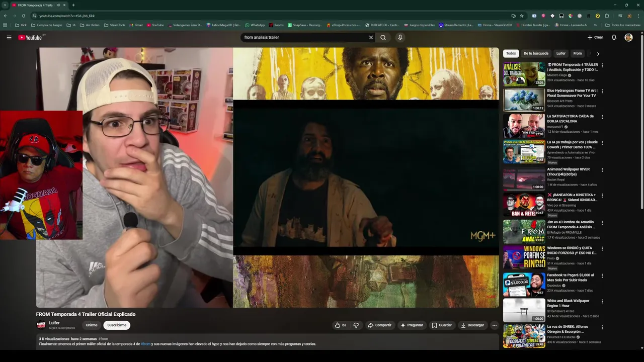Click the Suscribirme button
Viewport: 644px width, 362px height.
pos(117,325)
